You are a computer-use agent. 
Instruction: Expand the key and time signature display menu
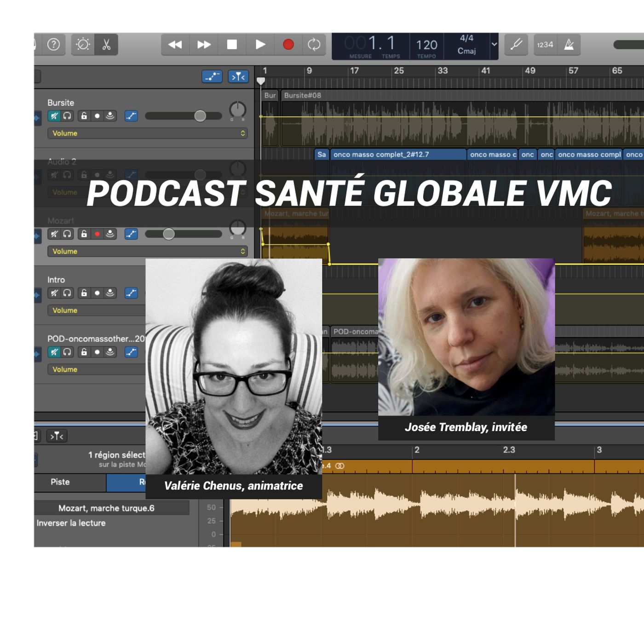494,45
